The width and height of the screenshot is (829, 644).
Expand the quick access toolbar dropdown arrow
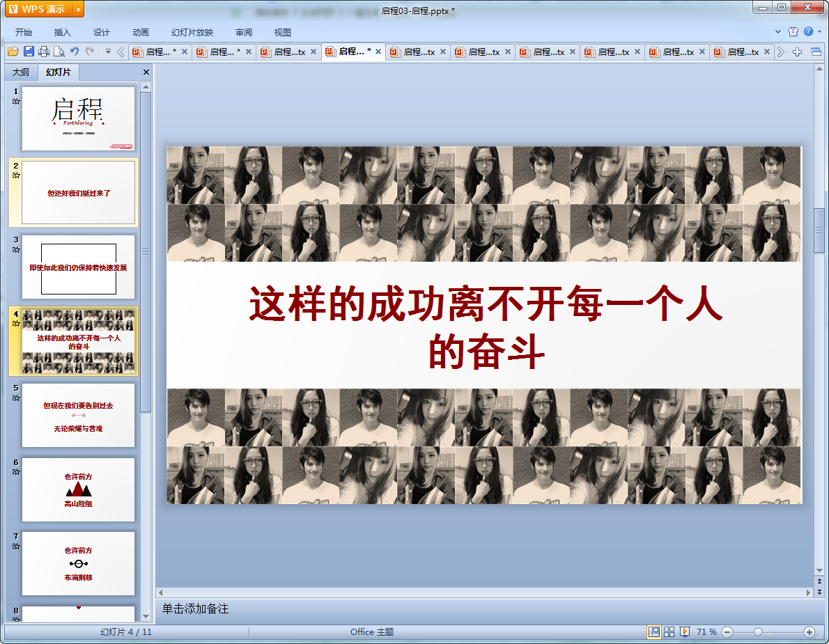pos(108,52)
